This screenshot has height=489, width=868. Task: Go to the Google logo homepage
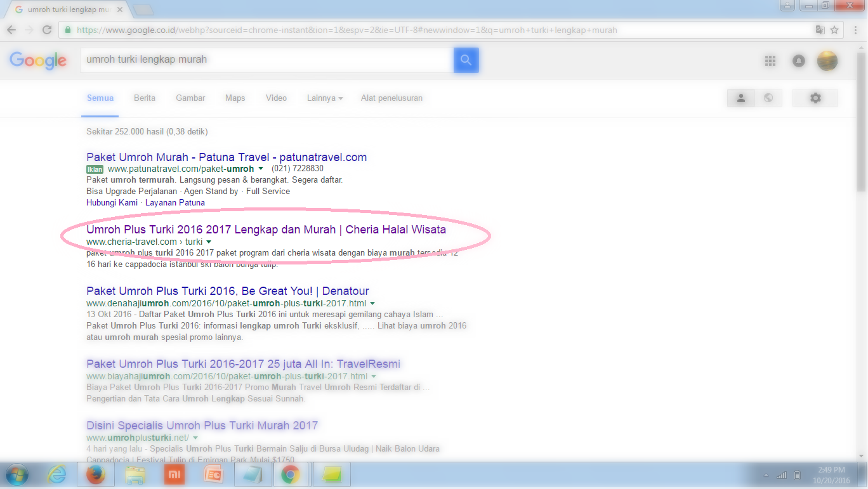click(x=38, y=61)
